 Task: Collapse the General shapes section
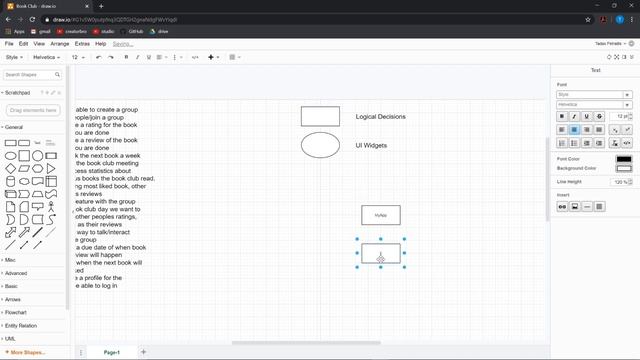tap(13, 127)
